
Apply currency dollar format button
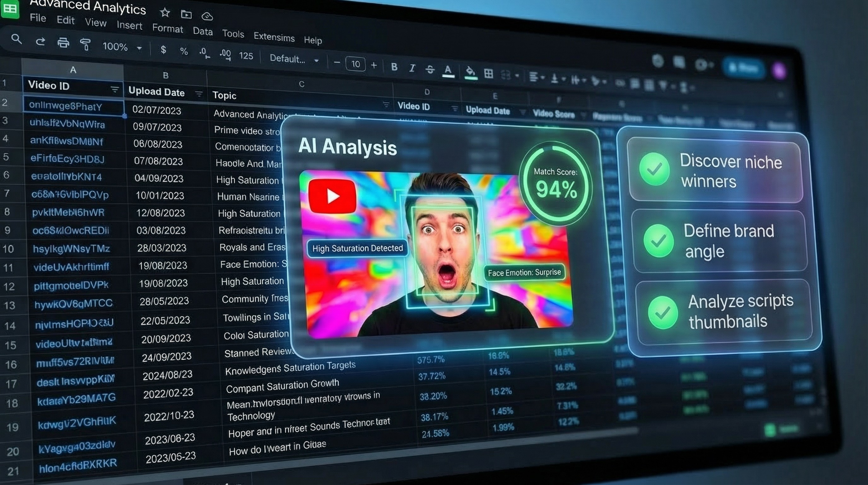coord(163,50)
